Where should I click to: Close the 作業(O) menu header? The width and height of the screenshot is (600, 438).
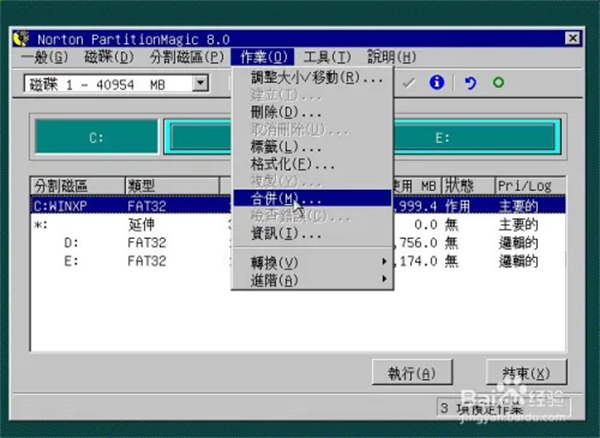tap(263, 57)
